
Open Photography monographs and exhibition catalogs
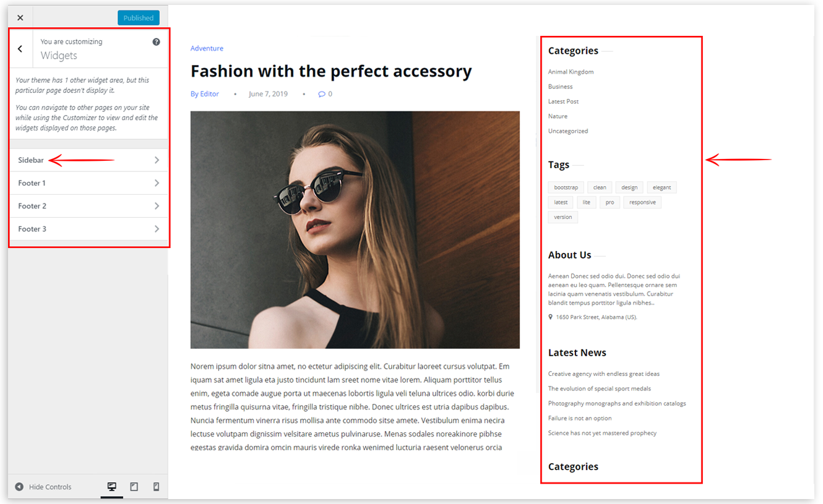point(617,403)
